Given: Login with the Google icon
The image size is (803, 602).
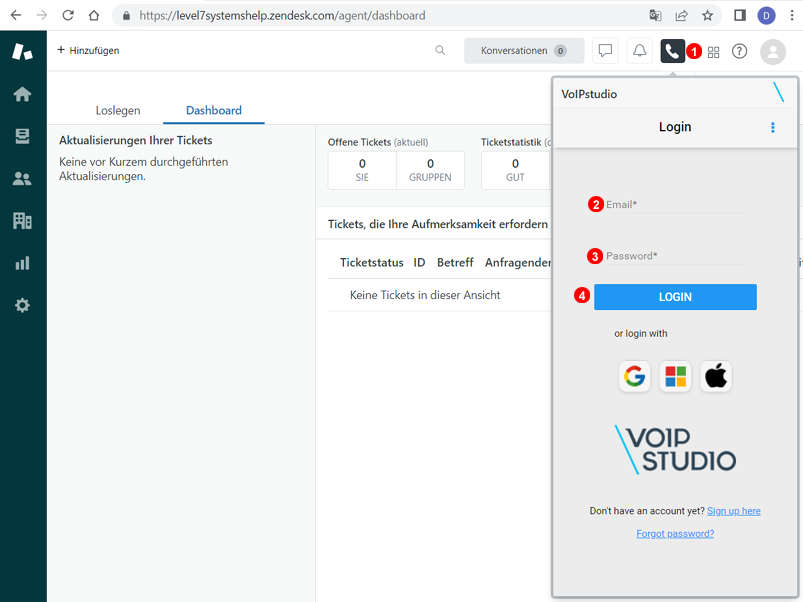Looking at the screenshot, I should 634,377.
